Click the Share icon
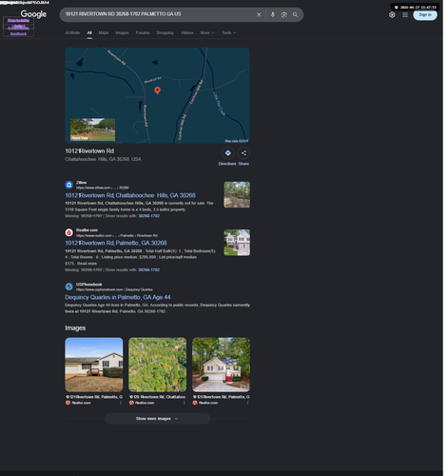448x476 pixels. coord(243,153)
